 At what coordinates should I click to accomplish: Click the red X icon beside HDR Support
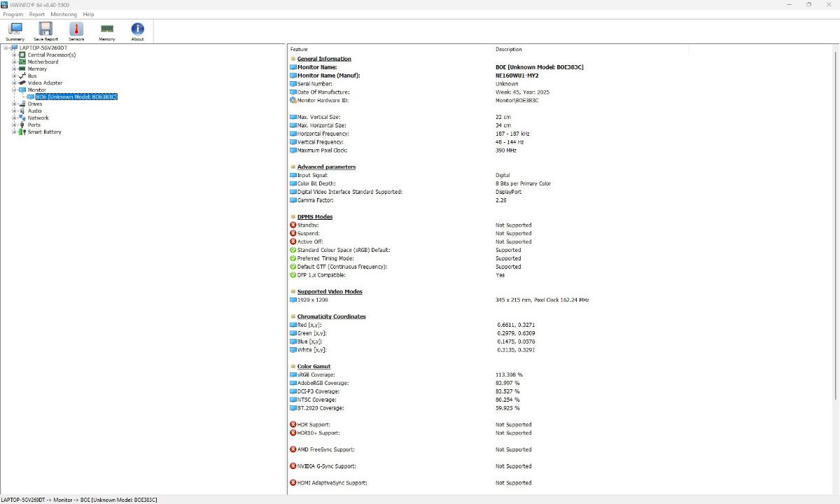pos(293,424)
